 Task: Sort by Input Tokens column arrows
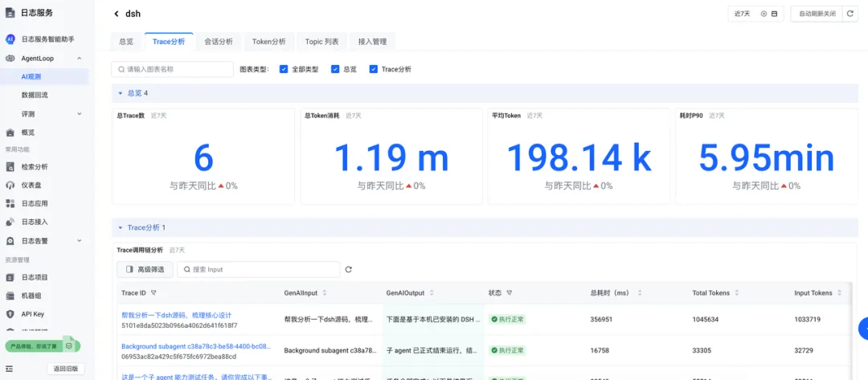(x=840, y=292)
